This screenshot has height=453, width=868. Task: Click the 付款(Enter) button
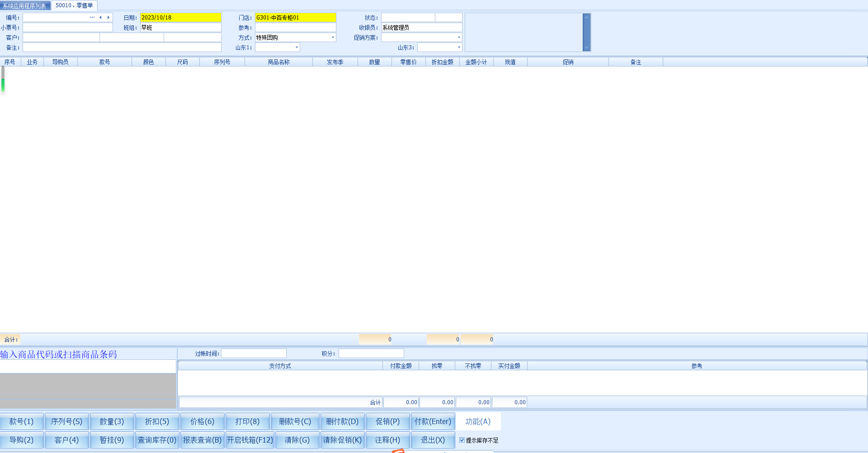tap(433, 421)
